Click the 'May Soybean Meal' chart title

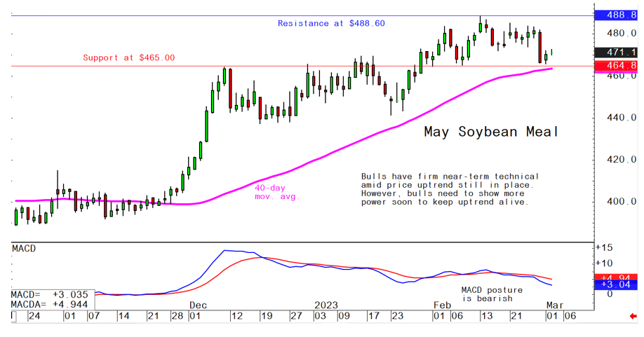tap(490, 132)
